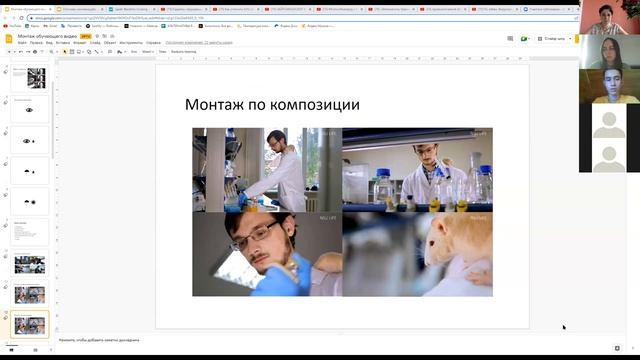Select the Text box tool

point(72,52)
